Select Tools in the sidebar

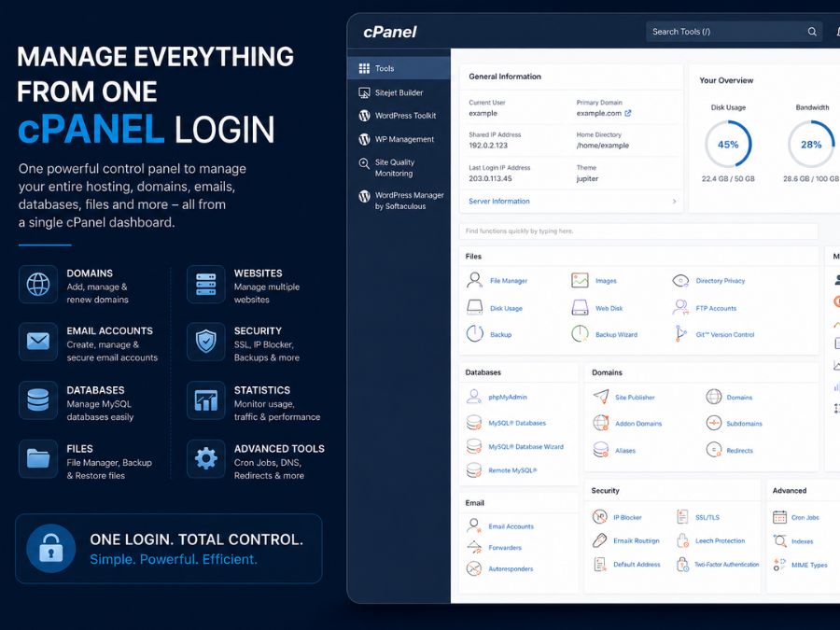click(x=399, y=68)
